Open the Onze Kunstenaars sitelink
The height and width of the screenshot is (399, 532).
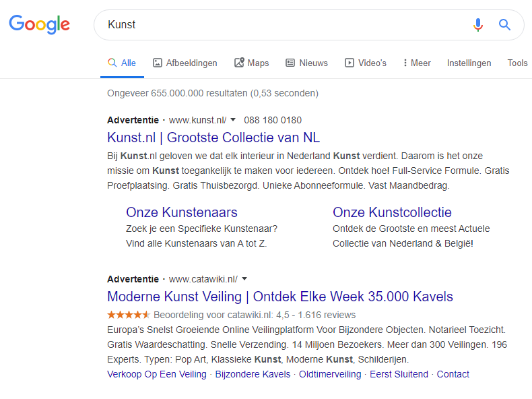[182, 212]
